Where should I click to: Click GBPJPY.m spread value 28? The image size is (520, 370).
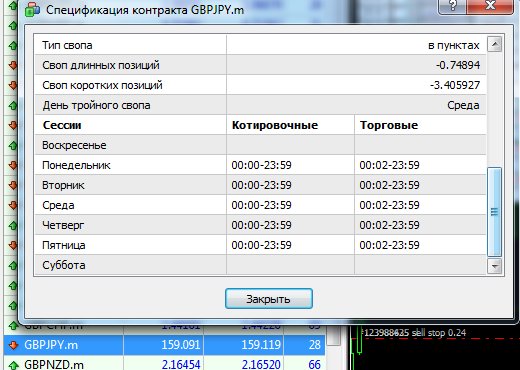(314, 345)
